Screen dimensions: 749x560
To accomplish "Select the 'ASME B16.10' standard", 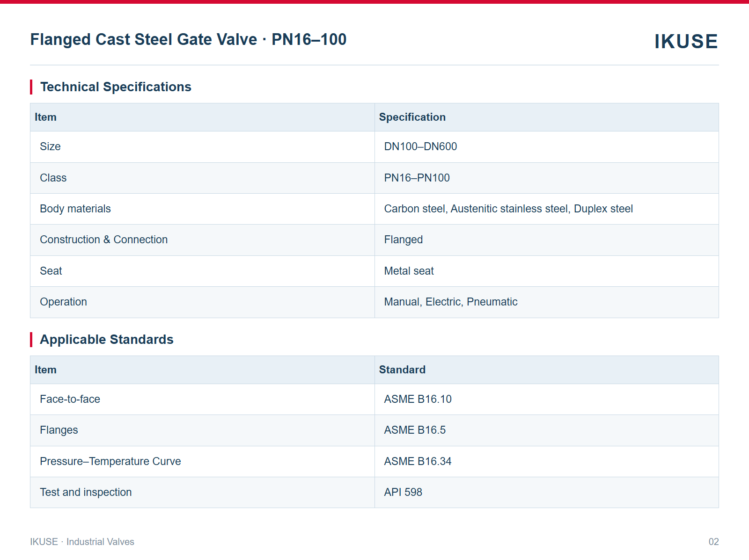I will (418, 399).
